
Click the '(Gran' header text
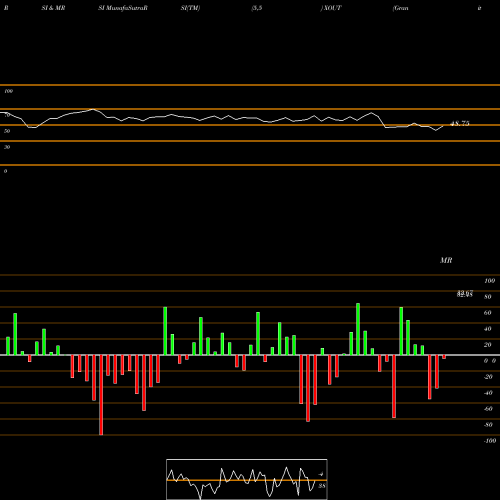pyautogui.click(x=401, y=8)
